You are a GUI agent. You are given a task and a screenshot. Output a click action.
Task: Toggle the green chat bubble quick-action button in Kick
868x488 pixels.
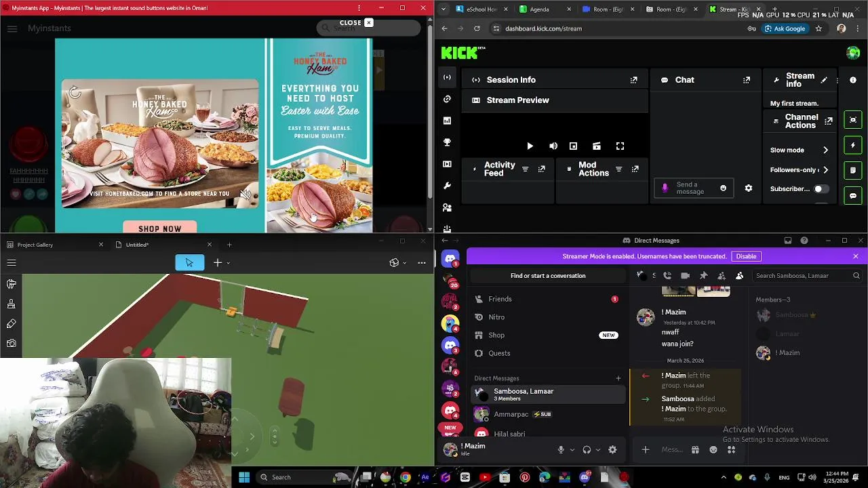pyautogui.click(x=853, y=196)
